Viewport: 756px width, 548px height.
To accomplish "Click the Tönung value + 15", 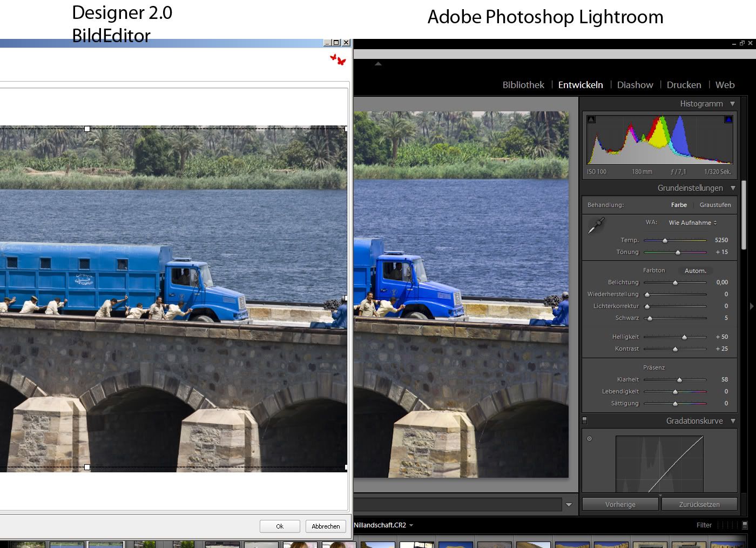I will pyautogui.click(x=722, y=252).
